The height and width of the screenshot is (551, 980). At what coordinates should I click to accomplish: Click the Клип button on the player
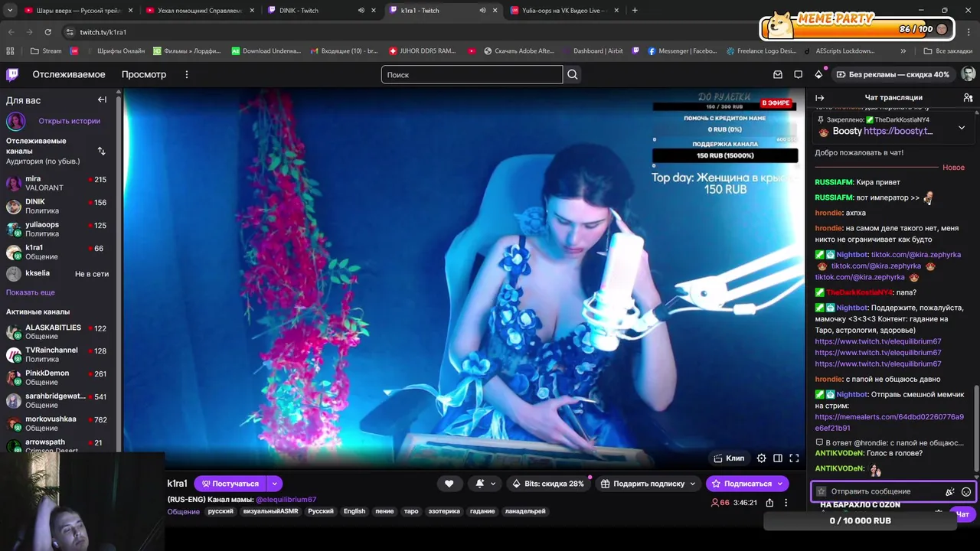729,458
